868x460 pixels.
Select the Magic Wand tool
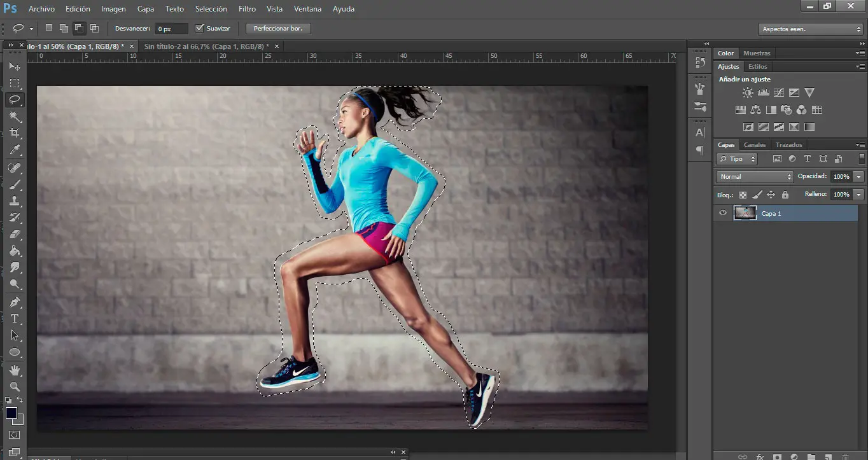click(x=15, y=116)
